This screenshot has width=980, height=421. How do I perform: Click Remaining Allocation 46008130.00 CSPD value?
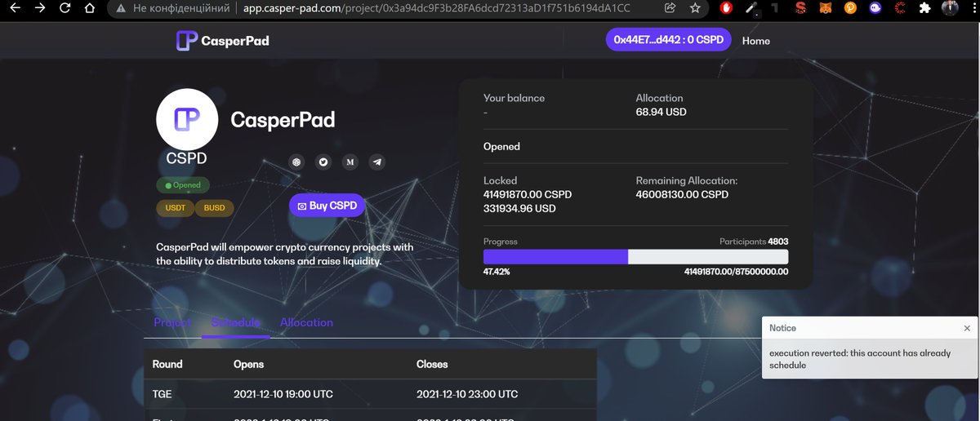pos(682,195)
